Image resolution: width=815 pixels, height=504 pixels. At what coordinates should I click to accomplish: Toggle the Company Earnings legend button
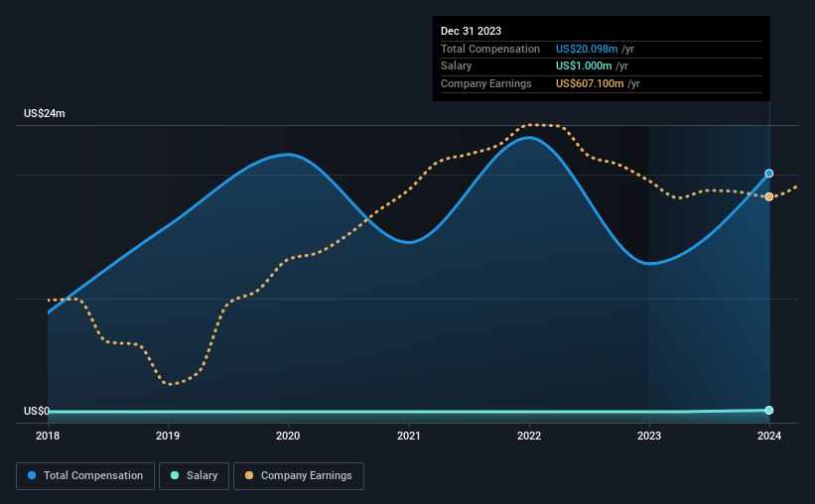pos(299,476)
